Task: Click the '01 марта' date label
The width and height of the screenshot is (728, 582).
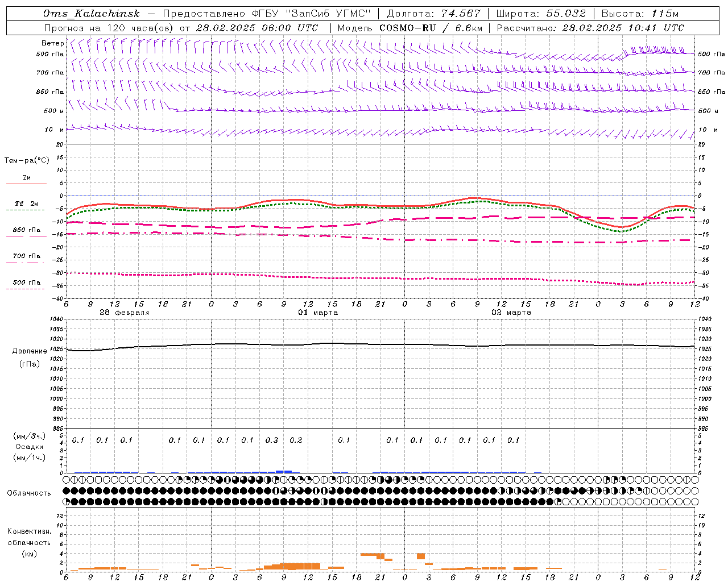Action: pos(318,313)
